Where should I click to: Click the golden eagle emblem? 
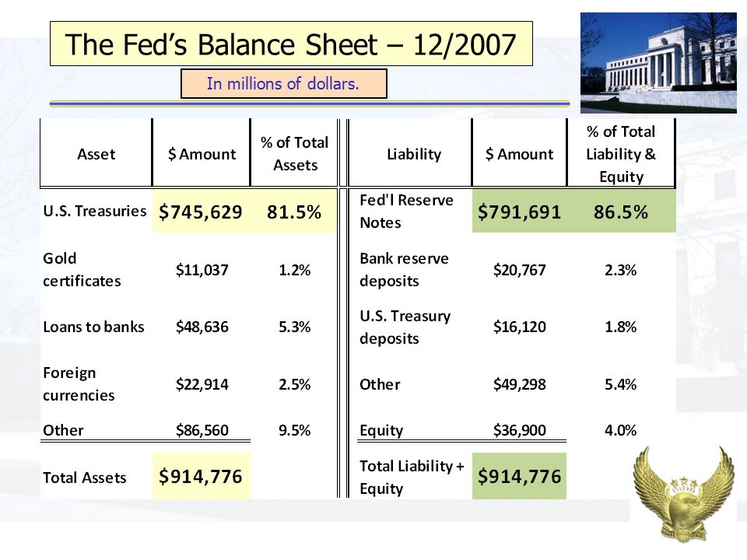point(683,494)
